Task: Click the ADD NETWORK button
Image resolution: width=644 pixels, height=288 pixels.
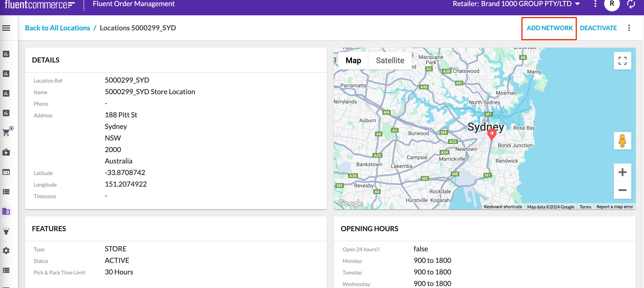Action: click(549, 28)
